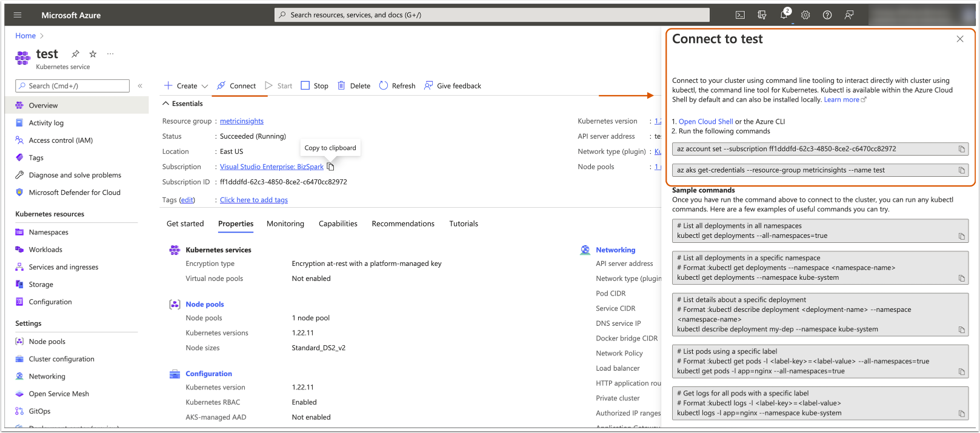
Task: Switch to the Get started tab
Action: 185,223
